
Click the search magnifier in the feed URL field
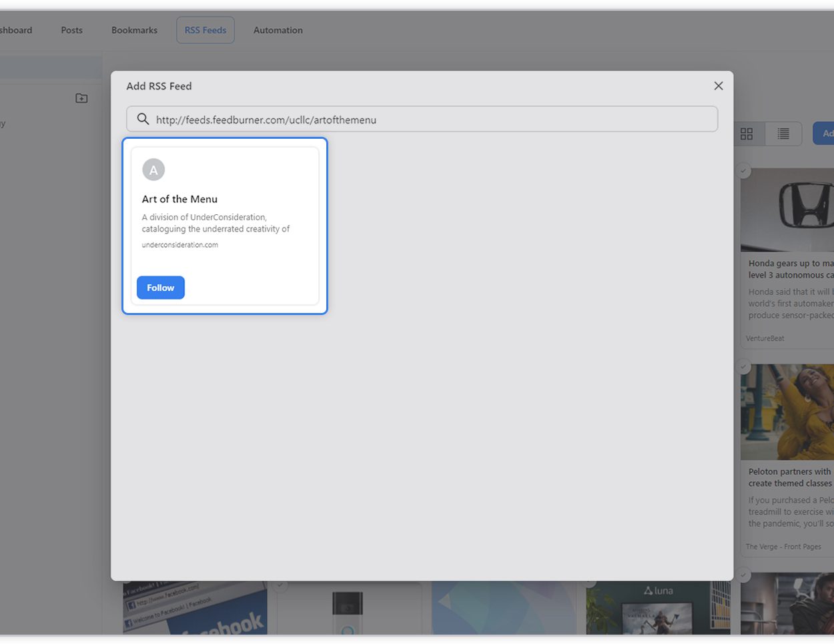pos(143,119)
